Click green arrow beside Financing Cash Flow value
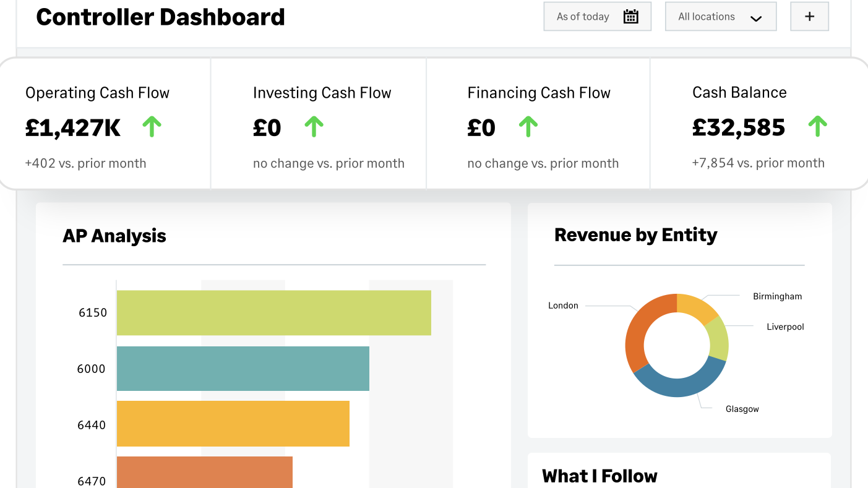The width and height of the screenshot is (868, 488). [528, 127]
